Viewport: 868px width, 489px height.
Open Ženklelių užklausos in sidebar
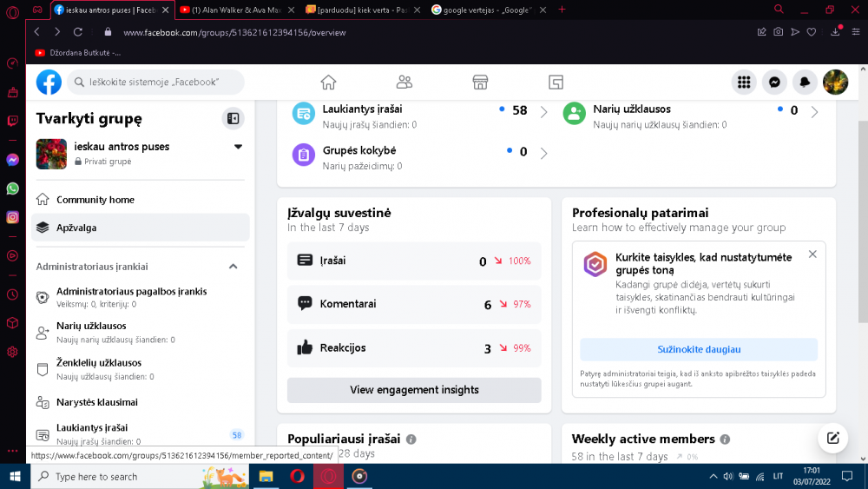click(x=141, y=369)
